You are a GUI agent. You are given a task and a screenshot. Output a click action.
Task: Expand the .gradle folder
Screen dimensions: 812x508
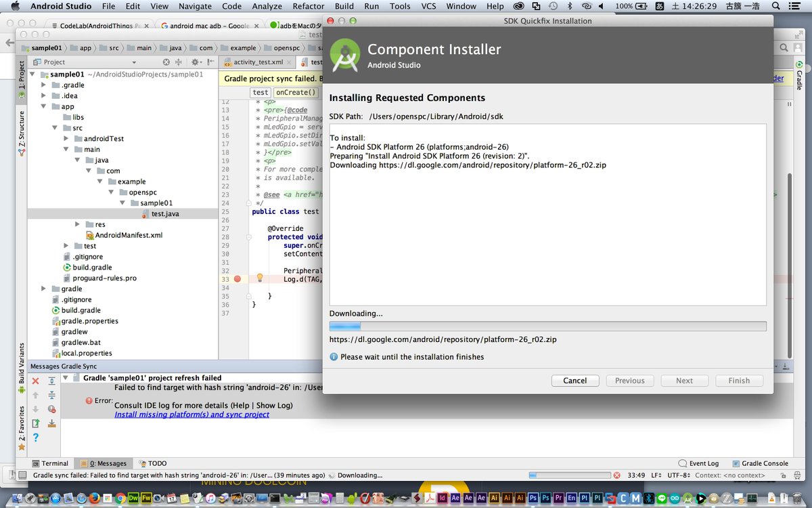[x=44, y=85]
